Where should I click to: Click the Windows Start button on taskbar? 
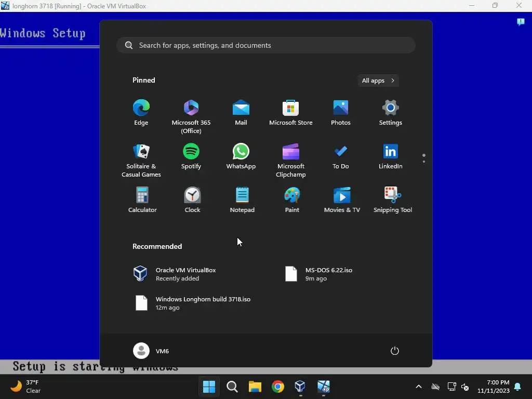pyautogui.click(x=209, y=387)
